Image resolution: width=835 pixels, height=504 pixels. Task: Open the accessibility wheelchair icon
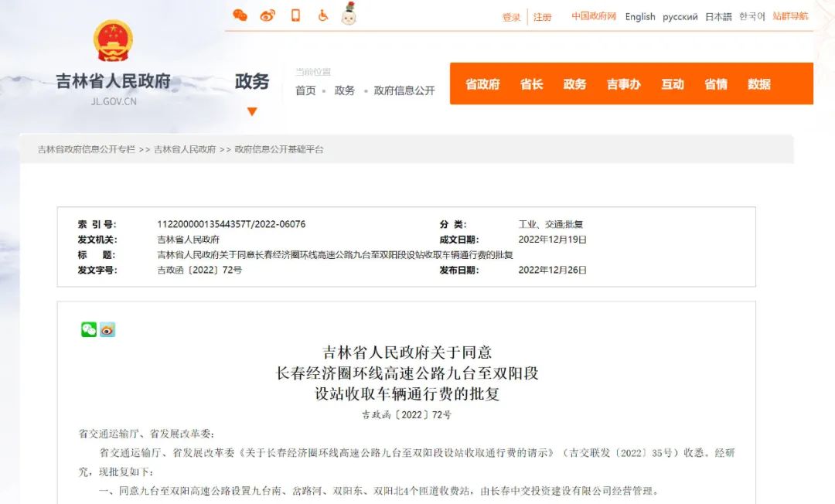pos(322,15)
